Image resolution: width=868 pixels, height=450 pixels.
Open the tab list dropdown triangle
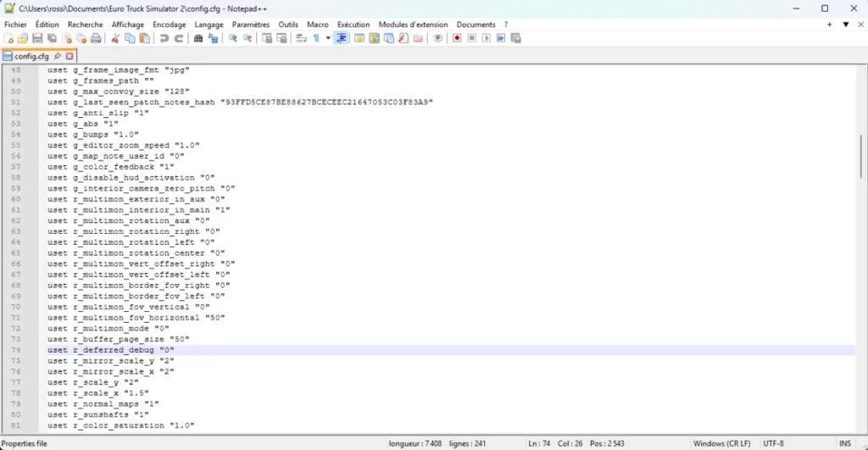click(846, 25)
